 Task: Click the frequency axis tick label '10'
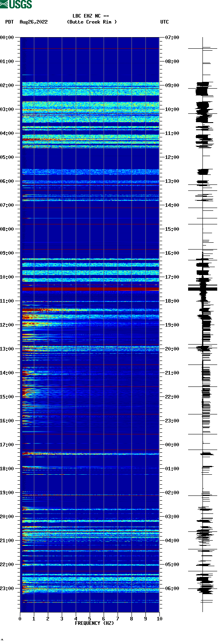159,619
